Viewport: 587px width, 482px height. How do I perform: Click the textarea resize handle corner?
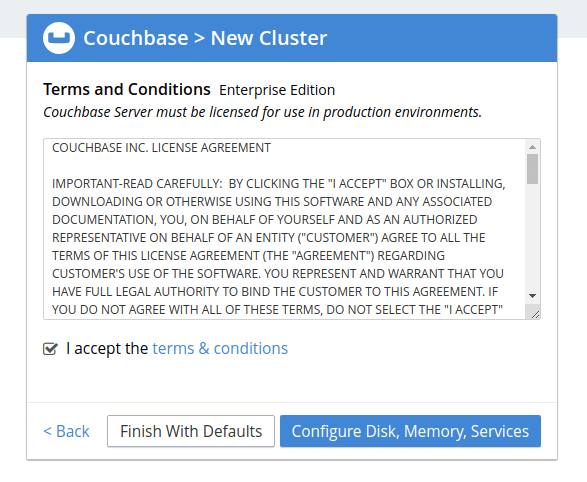point(535,314)
